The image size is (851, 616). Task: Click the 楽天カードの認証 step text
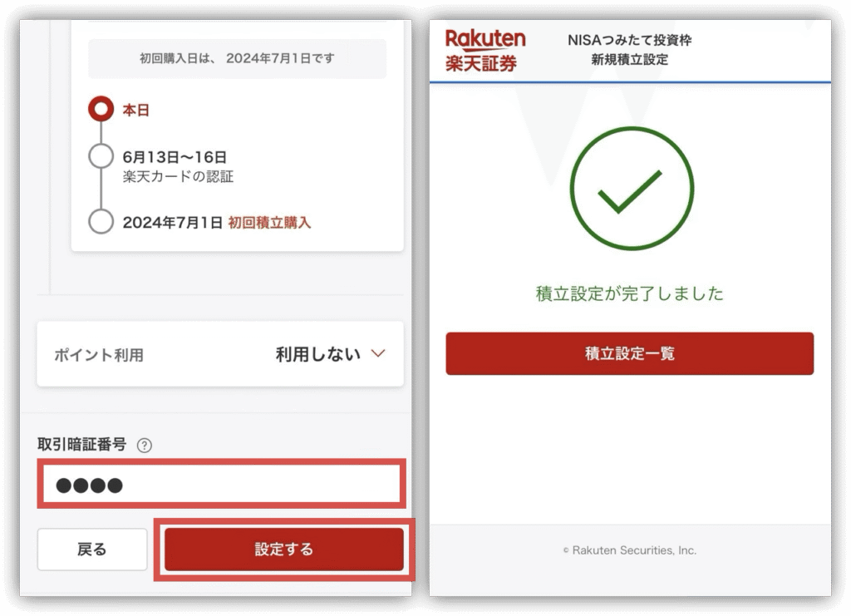pos(178,176)
